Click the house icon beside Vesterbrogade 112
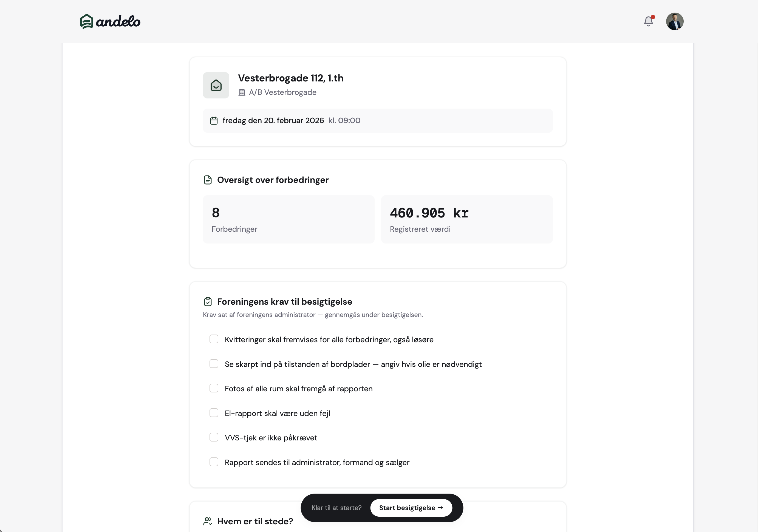 click(216, 86)
